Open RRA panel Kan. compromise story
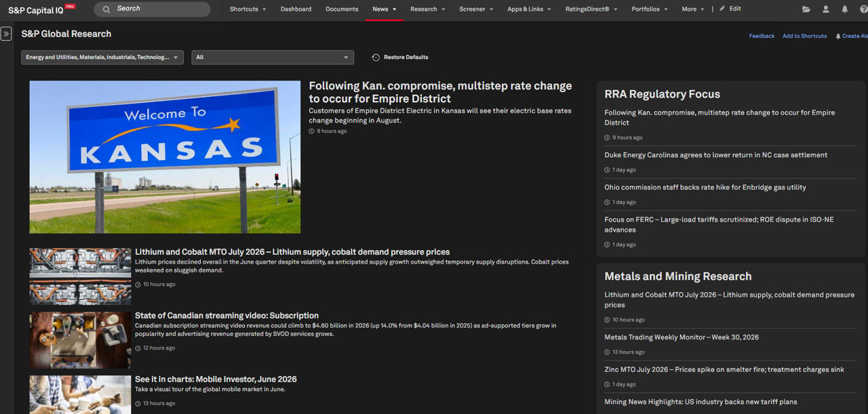Screen dimensions: 868x414 (719, 118)
